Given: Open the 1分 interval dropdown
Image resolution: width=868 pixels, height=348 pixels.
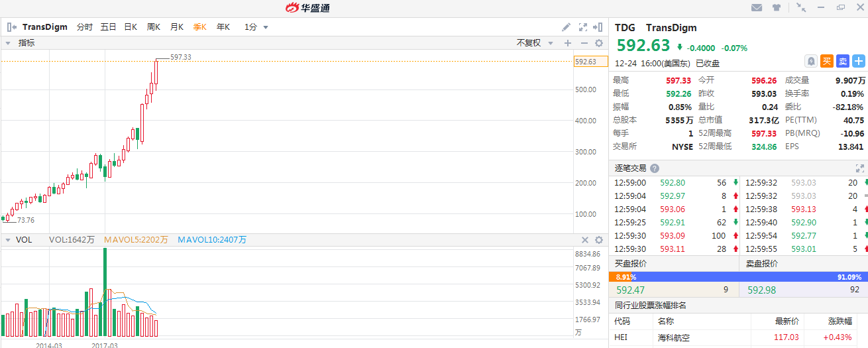Looking at the screenshot, I should [x=256, y=27].
